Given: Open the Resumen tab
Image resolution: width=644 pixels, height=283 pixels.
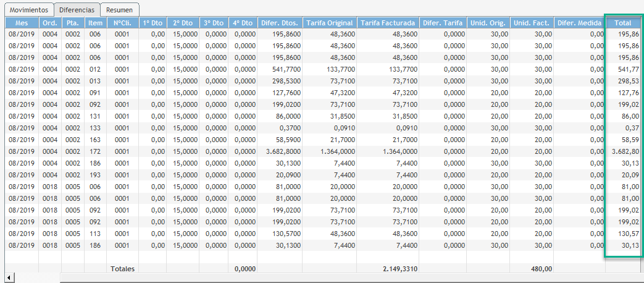Looking at the screenshot, I should pyautogui.click(x=119, y=10).
